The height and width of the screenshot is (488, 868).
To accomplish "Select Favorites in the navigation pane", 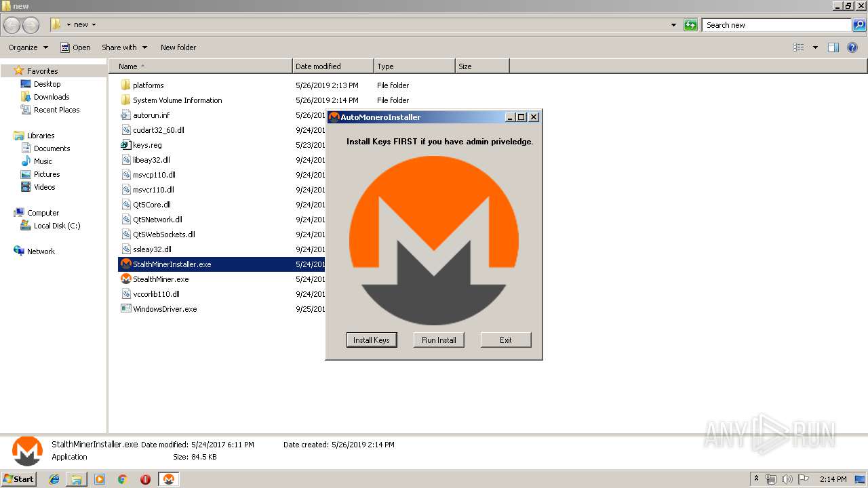I will pyautogui.click(x=42, y=71).
